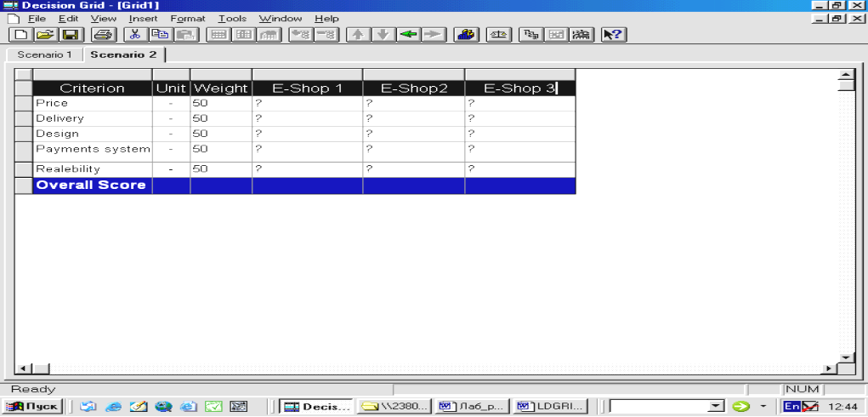Viewport: 868px width, 417px height.
Task: Open the Tools menu
Action: point(232,19)
